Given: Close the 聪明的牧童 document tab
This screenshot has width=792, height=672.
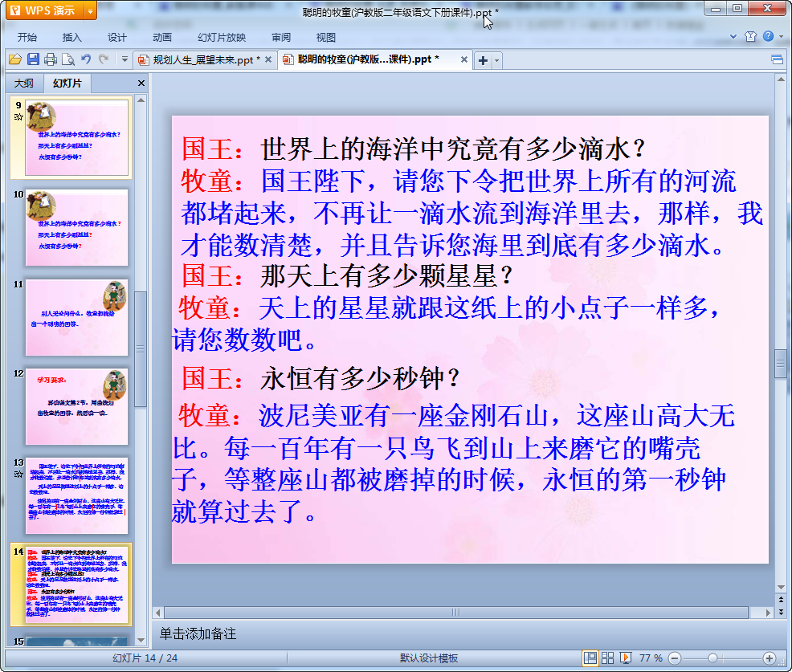Looking at the screenshot, I should pyautogui.click(x=463, y=59).
